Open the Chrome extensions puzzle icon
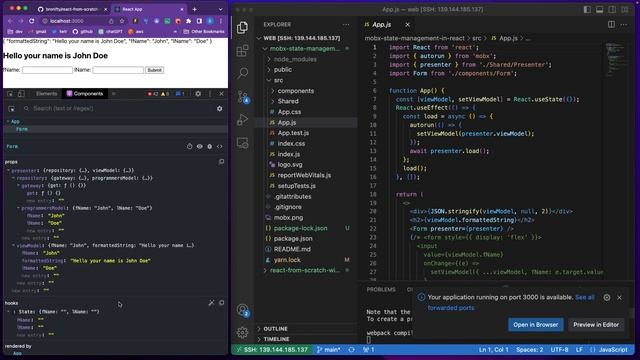This screenshot has height=360, width=640. click(189, 21)
